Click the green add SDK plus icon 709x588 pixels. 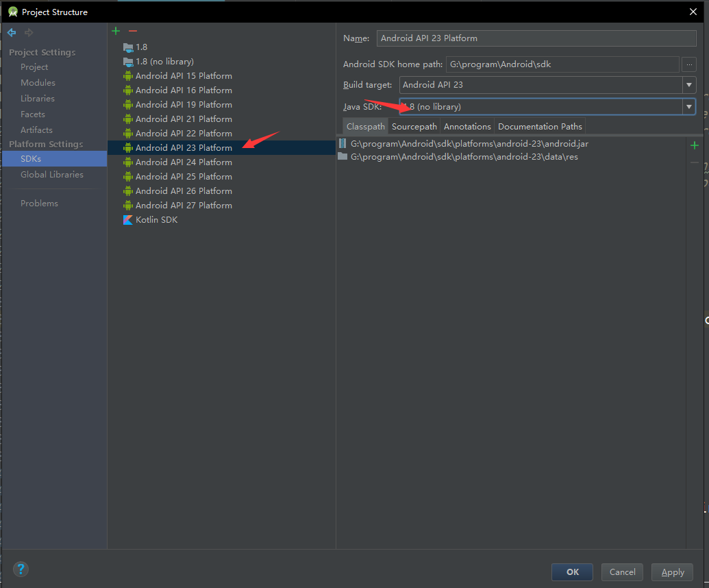(116, 31)
